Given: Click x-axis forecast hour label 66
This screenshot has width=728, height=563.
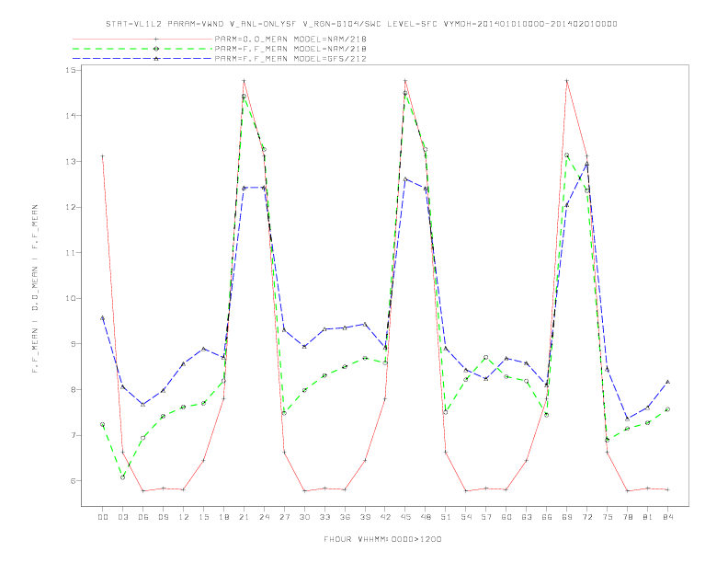Looking at the screenshot, I should 547,517.
